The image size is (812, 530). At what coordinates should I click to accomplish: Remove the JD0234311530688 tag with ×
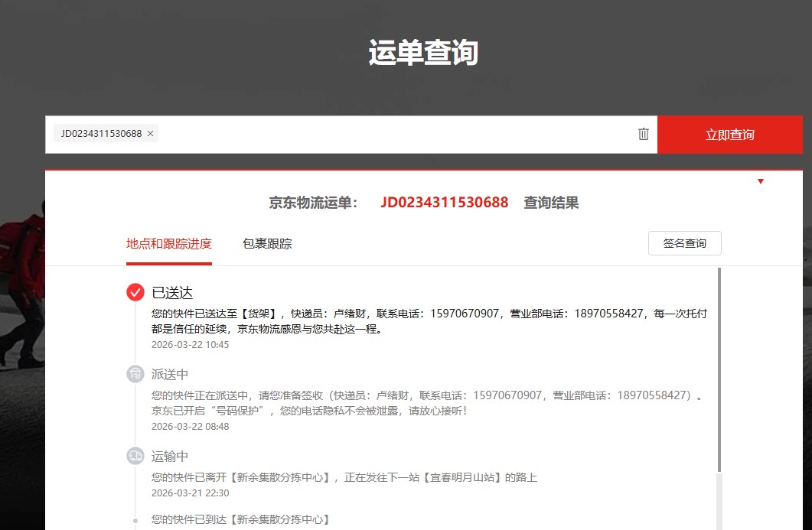(151, 134)
